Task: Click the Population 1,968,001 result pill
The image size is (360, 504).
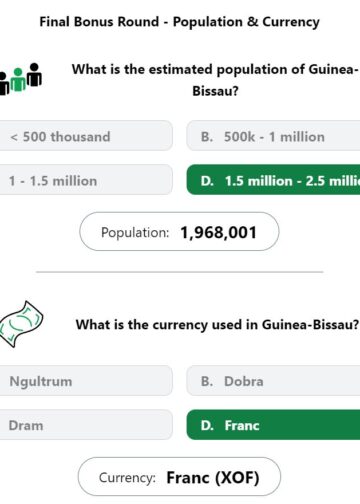Action: point(179,232)
